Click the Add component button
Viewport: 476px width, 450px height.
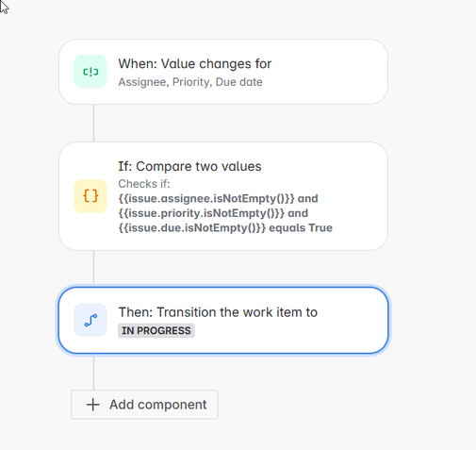pyautogui.click(x=144, y=405)
